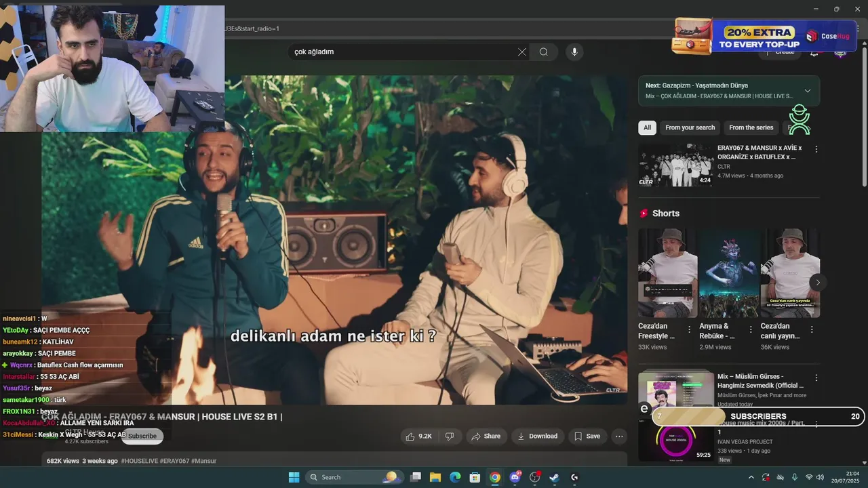
Task: Open the #Mansur hashtag
Action: pos(204,461)
